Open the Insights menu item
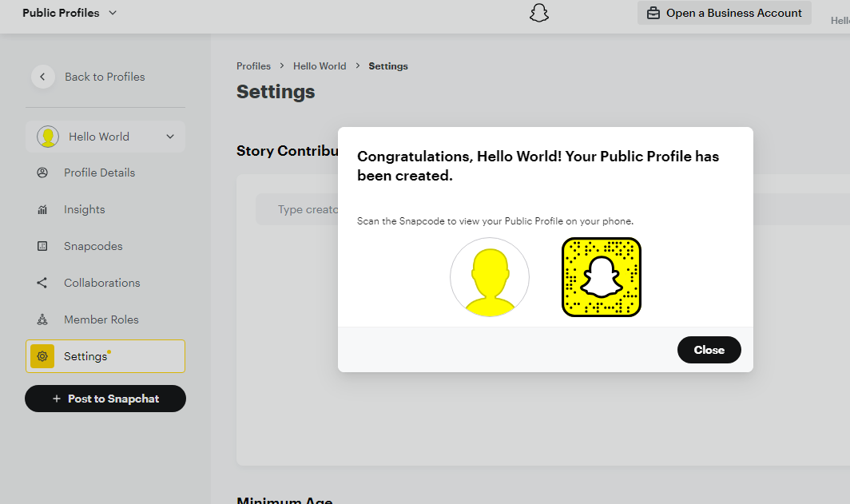The height and width of the screenshot is (504, 850). 84,209
